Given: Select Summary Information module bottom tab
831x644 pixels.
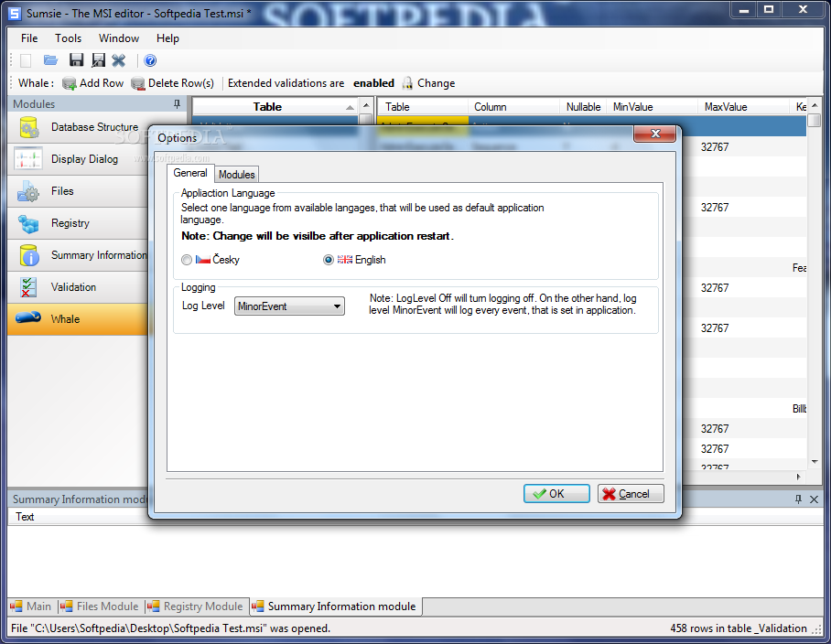Looking at the screenshot, I should tap(335, 606).
